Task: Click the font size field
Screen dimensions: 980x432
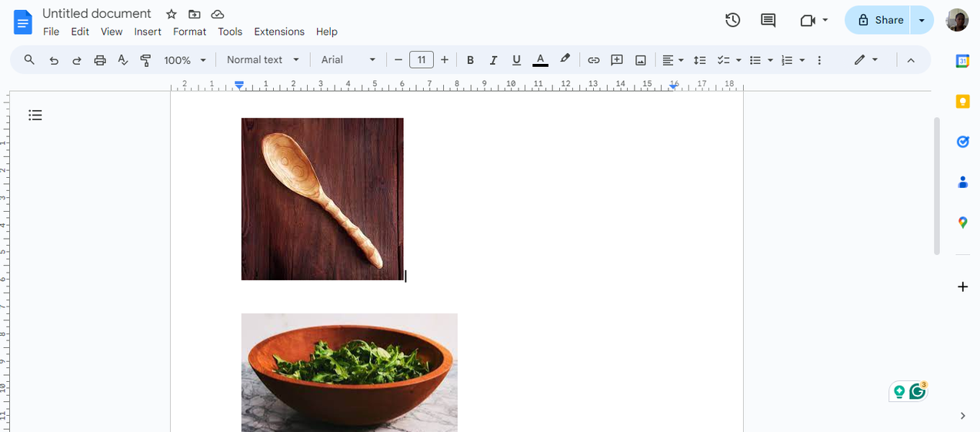Action: point(422,60)
